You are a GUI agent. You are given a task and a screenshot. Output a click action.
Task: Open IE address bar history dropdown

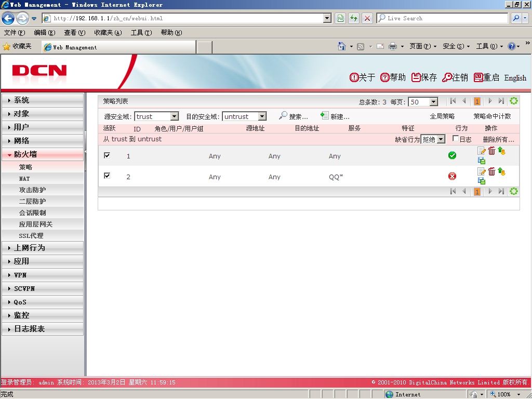click(x=327, y=18)
